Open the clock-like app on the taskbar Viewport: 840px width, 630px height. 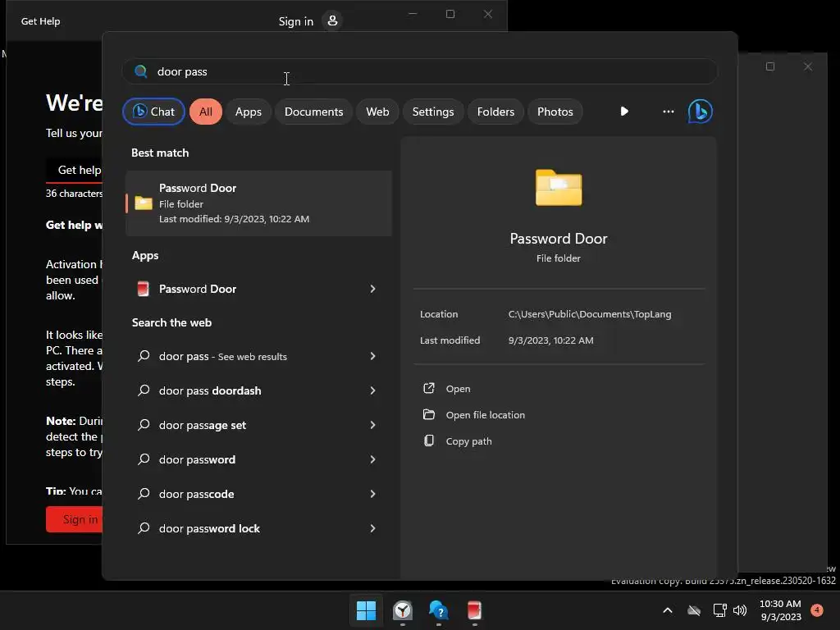(x=402, y=610)
